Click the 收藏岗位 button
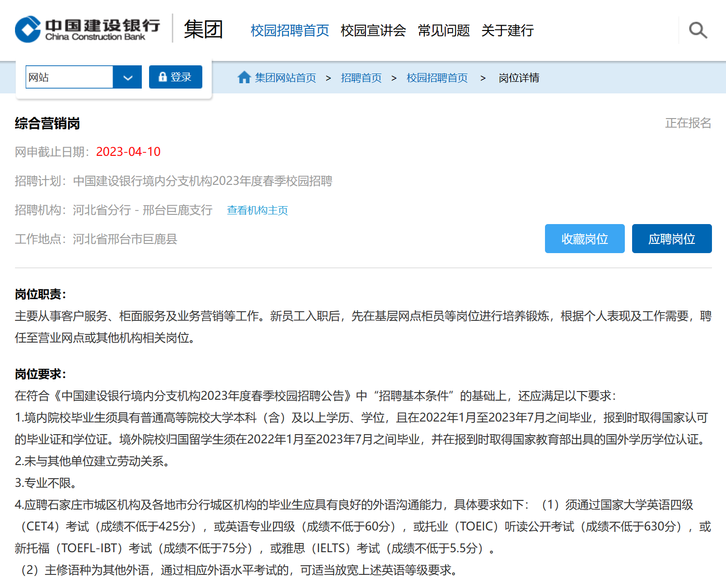Viewport: 726px width, 588px height. (x=585, y=239)
